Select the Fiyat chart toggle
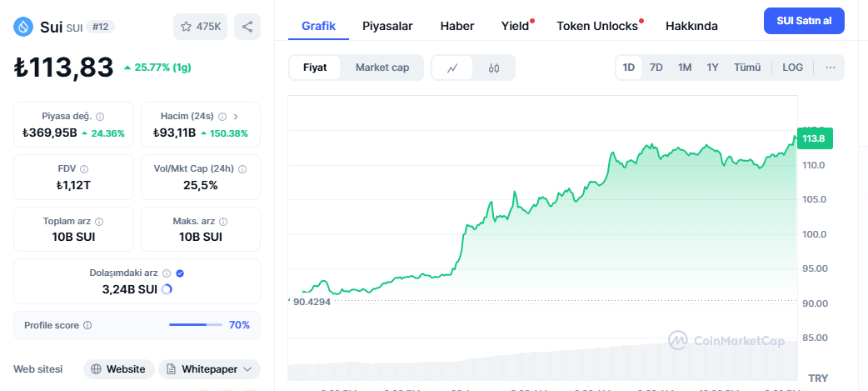This screenshot has height=391, width=868. pos(315,68)
